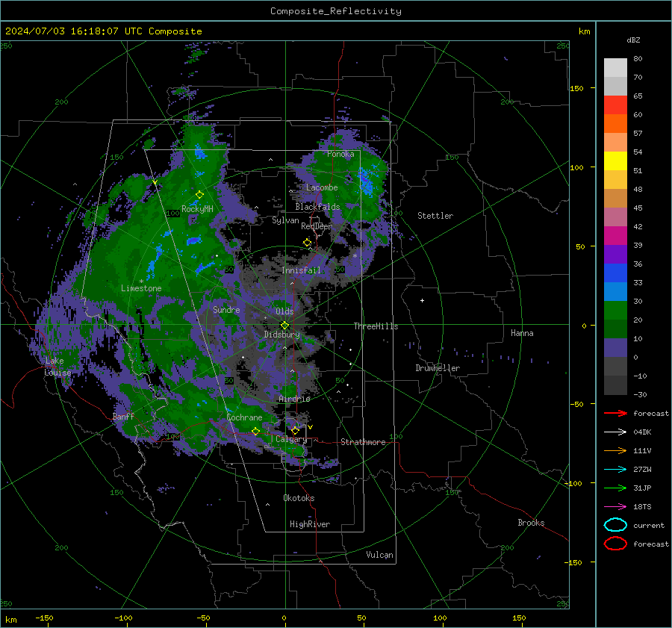
Task: Click the bright yellow 51–54 dBZ swatch
Action: click(x=615, y=161)
